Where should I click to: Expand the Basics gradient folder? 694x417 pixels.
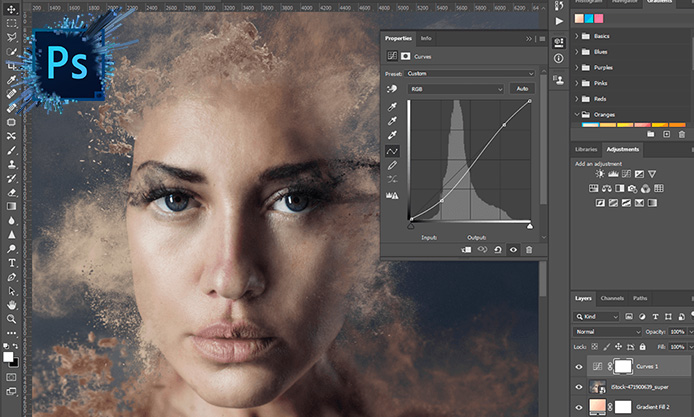pos(577,36)
